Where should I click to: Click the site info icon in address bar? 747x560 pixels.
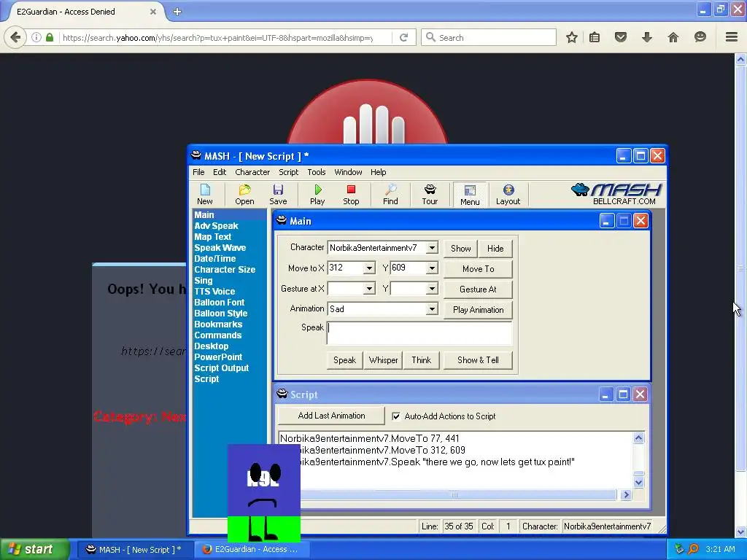tap(36, 37)
